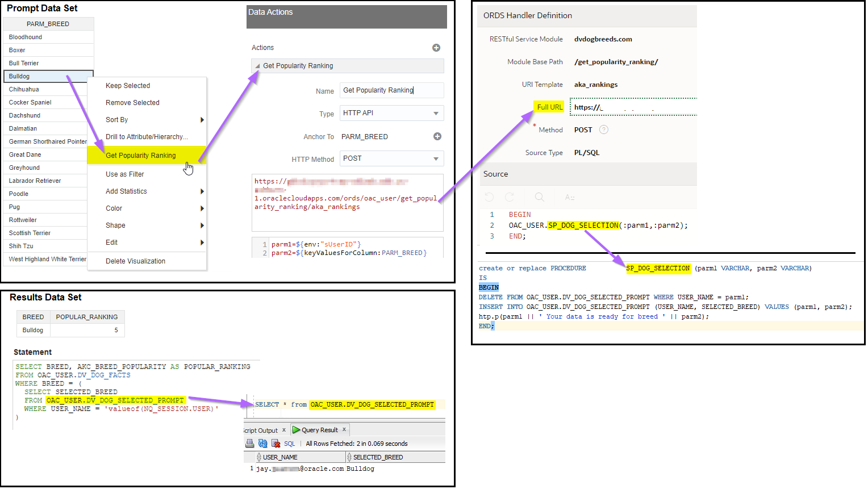The width and height of the screenshot is (868, 489).
Task: Click the Method help question mark icon
Action: 604,129
